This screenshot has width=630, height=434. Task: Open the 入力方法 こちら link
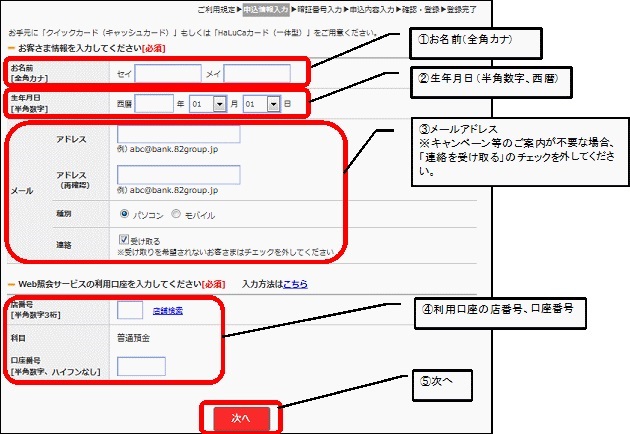(x=295, y=284)
